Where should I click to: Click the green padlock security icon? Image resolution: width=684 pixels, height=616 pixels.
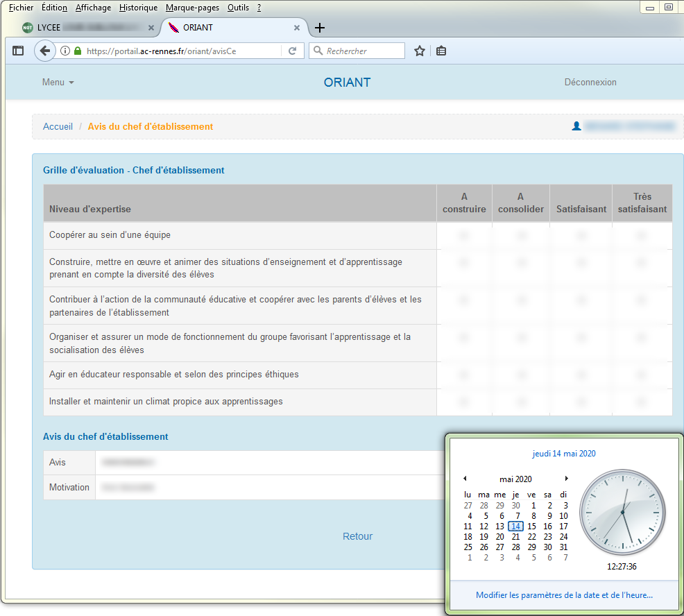coord(78,51)
